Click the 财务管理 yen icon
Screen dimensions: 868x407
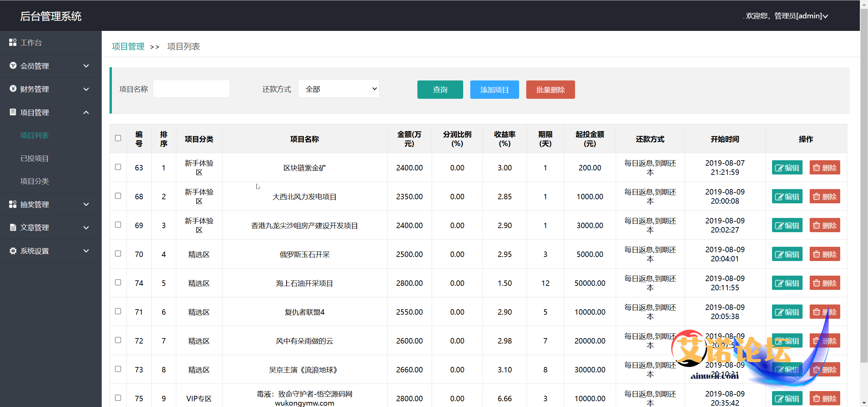[13, 89]
